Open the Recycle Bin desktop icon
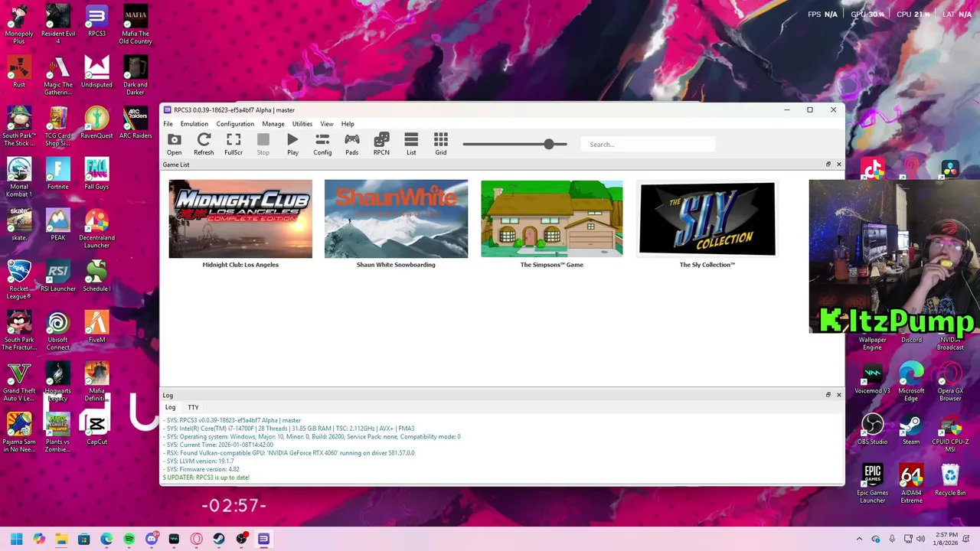The width and height of the screenshot is (980, 551). [x=950, y=480]
